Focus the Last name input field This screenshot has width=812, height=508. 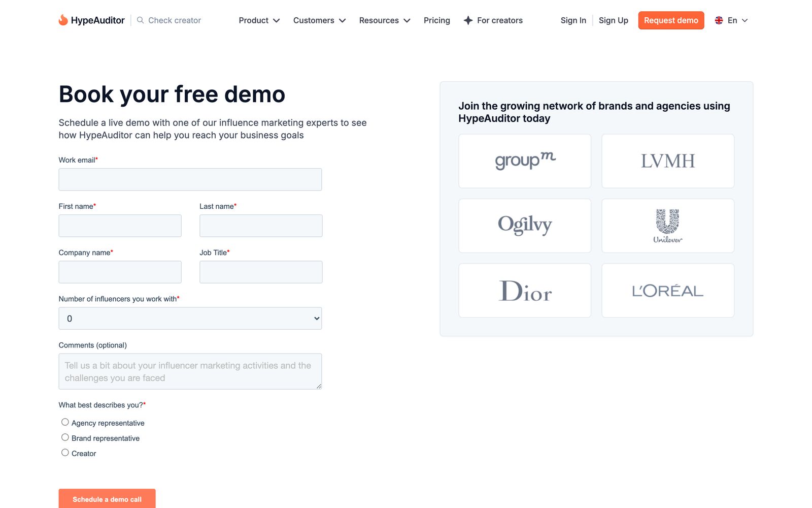[x=261, y=226]
